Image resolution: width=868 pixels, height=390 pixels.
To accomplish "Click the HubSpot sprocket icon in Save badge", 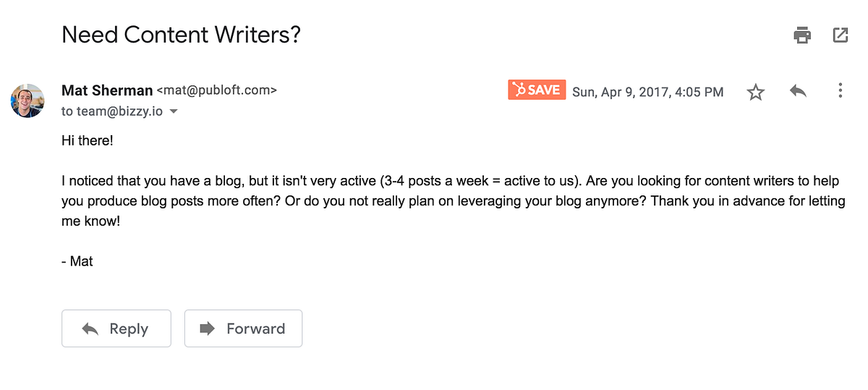I will click(x=518, y=90).
